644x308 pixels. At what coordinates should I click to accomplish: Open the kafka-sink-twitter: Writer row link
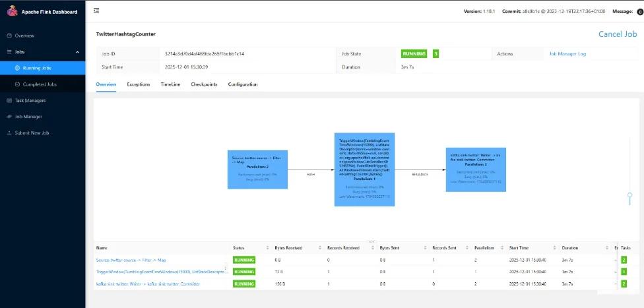click(x=148, y=284)
